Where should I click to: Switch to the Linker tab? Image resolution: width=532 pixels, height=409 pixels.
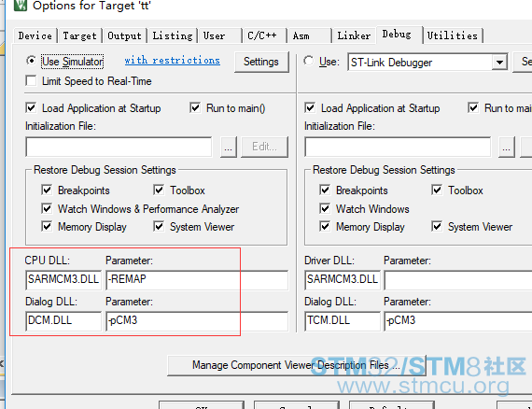click(354, 35)
